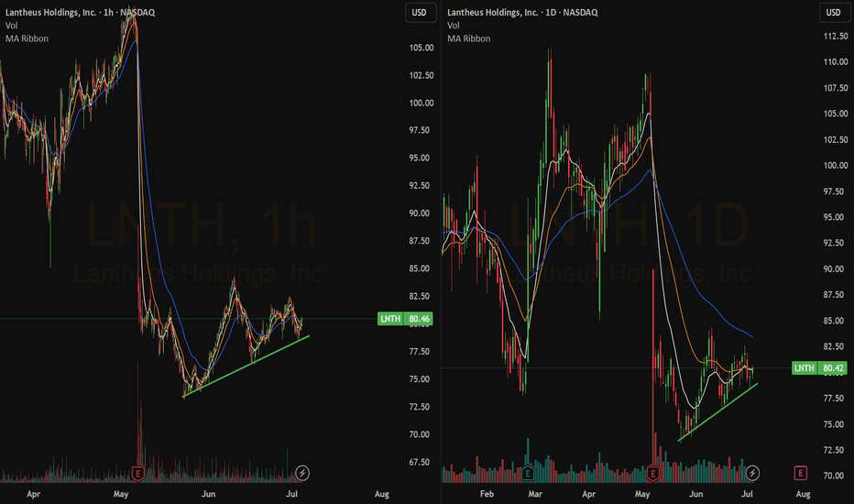Viewport: 854px width, 504px height.
Task: Click Jun label on 1h chart time axis
Action: (x=209, y=494)
